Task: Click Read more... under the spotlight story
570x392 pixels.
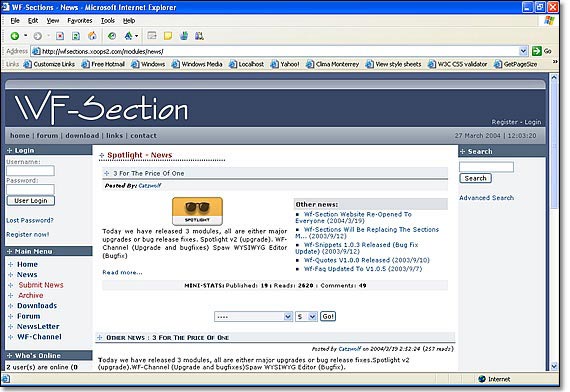Action: pyautogui.click(x=123, y=272)
